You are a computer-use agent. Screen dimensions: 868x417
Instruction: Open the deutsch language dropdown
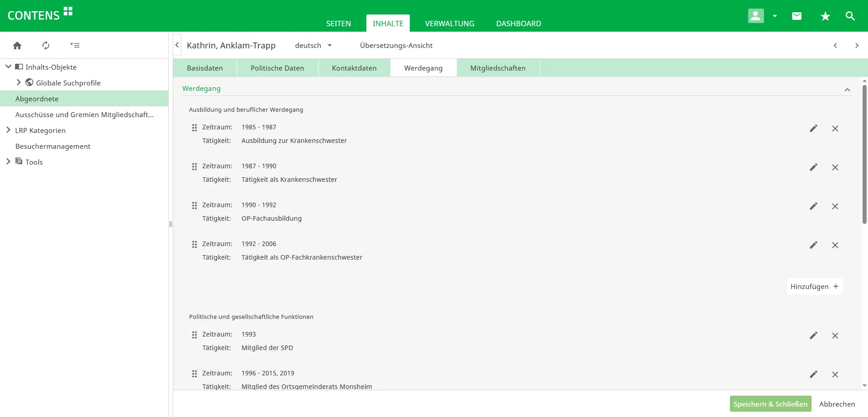313,45
